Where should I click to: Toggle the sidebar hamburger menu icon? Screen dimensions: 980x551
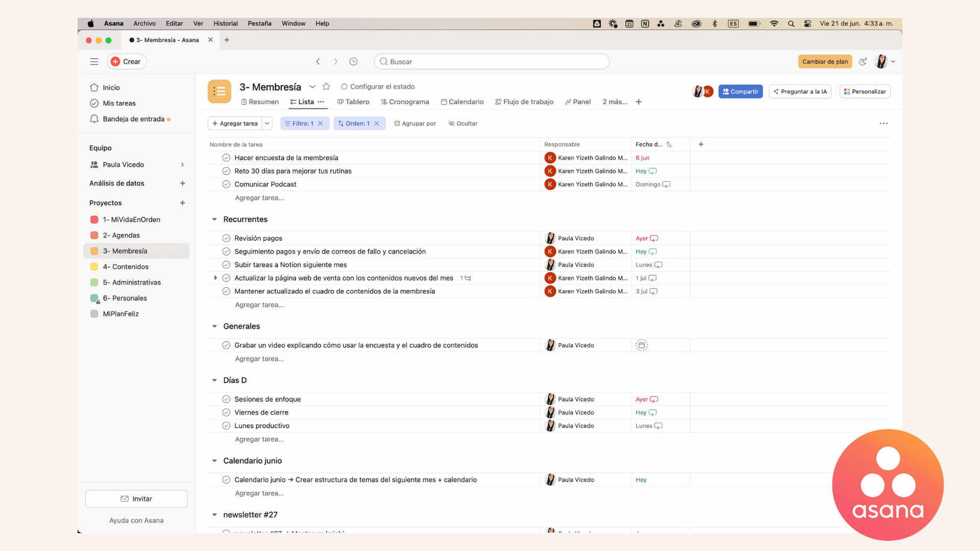pos(94,62)
